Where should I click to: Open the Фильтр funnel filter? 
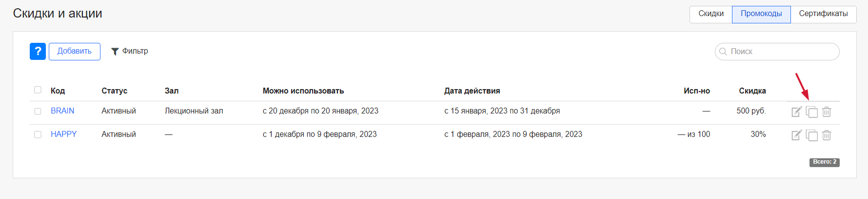pyautogui.click(x=129, y=51)
